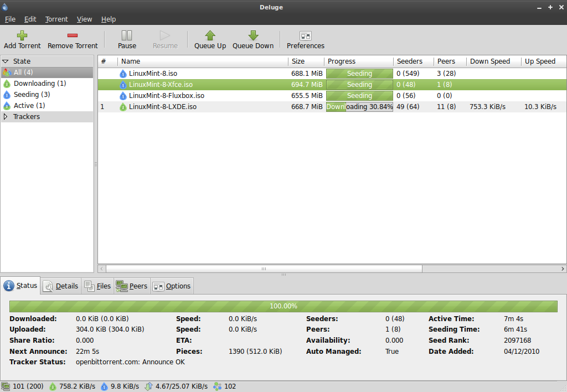Viewport: 567px width, 392px height.
Task: Click the scrollbar left arrow
Action: tap(102, 269)
